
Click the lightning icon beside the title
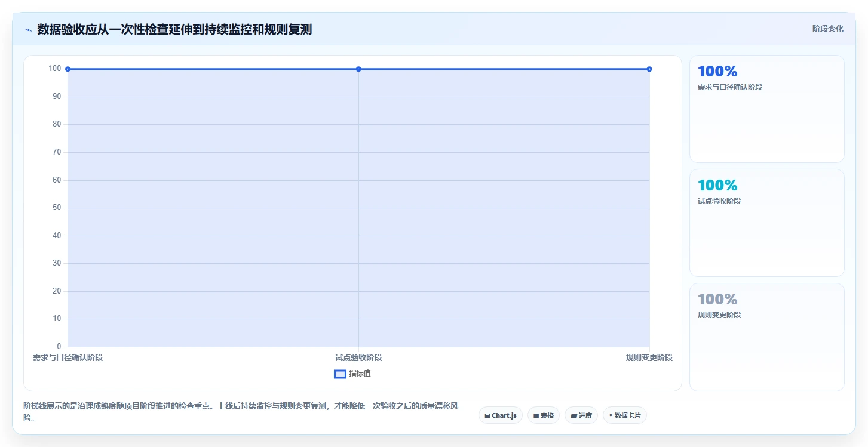click(x=28, y=30)
